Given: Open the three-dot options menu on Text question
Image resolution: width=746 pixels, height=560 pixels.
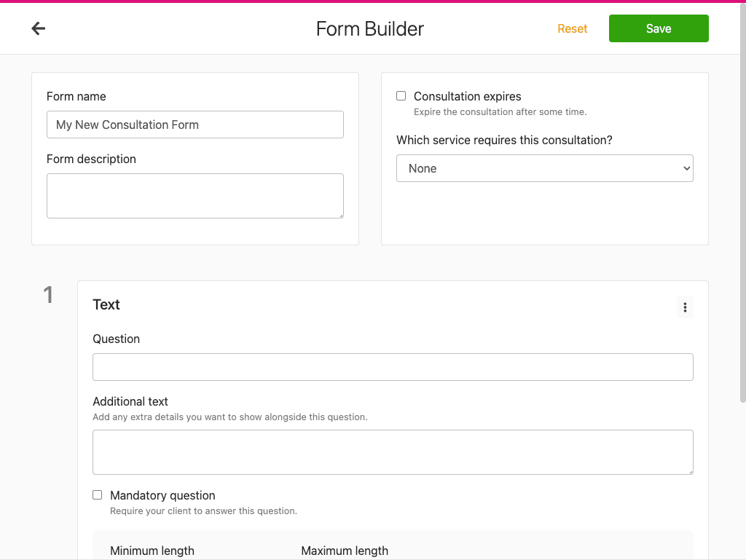Looking at the screenshot, I should click(x=685, y=307).
